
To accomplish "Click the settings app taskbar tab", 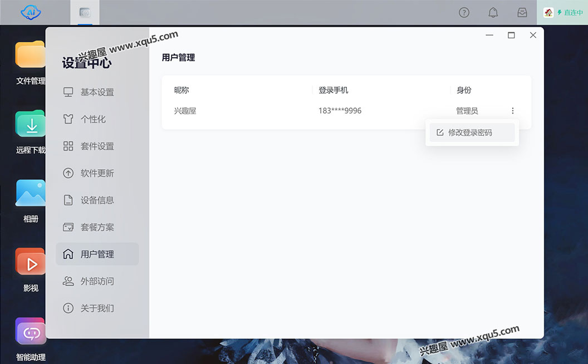I will [85, 13].
